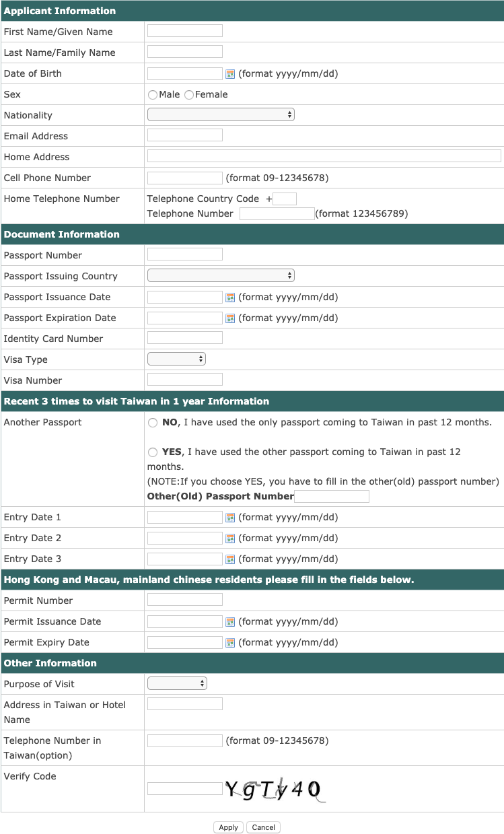Open the Passport Issuing Country dropdown
The image size is (504, 834).
tap(221, 275)
